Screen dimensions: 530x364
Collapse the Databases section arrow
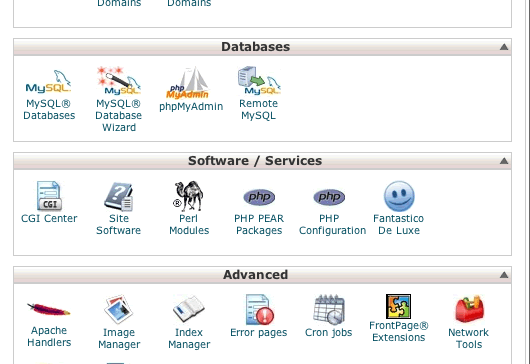point(504,47)
